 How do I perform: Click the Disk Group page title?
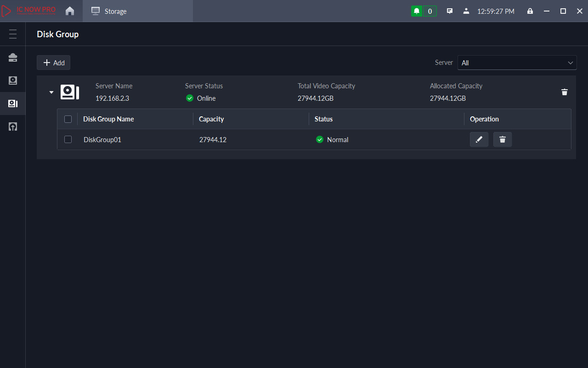(x=58, y=34)
